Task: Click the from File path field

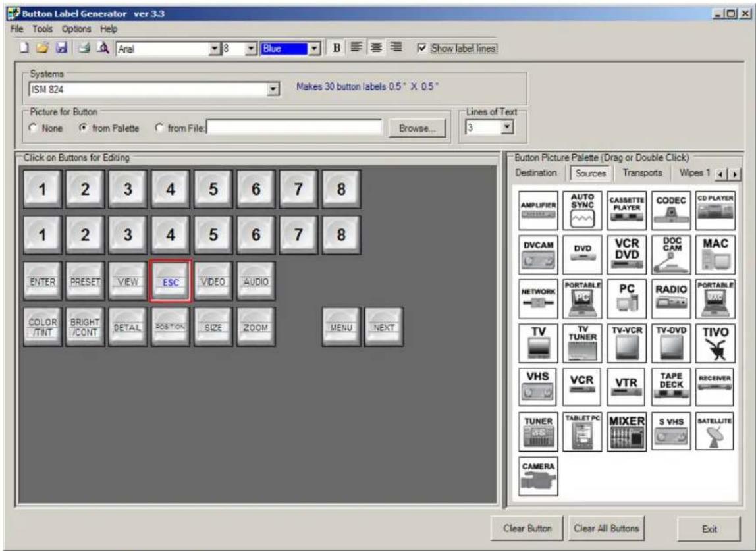Action: click(x=294, y=128)
